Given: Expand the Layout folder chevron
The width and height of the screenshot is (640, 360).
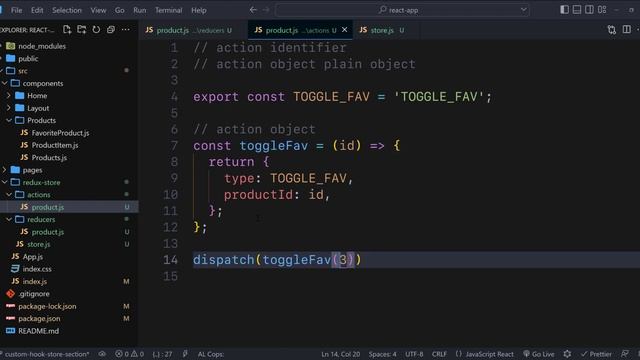Looking at the screenshot, I should 9,108.
